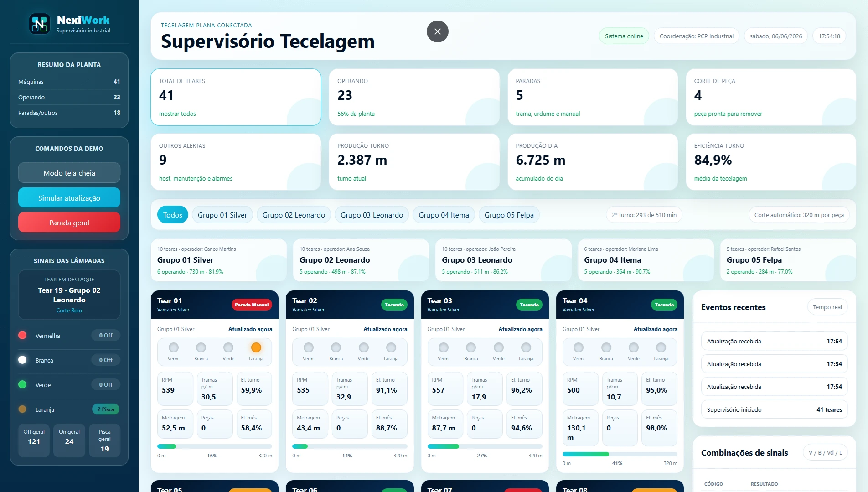
Task: Click Tear 04 Laranja lamp
Action: tap(661, 347)
